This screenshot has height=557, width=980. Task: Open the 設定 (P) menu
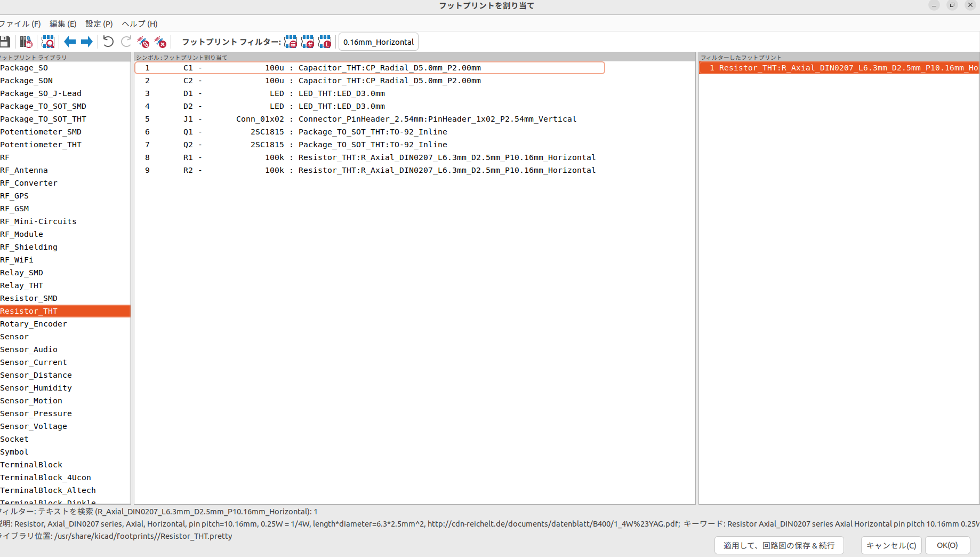tap(99, 23)
